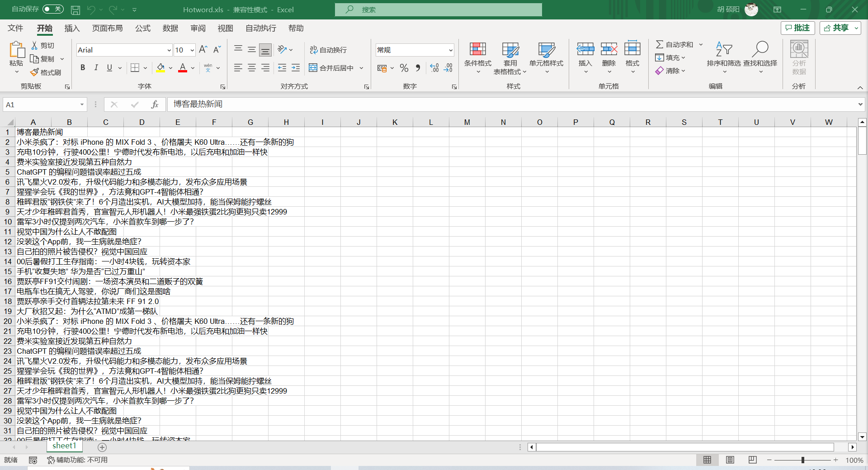Click the Decrease Indent icon
Viewport: 868px width, 470px height.
(282, 68)
